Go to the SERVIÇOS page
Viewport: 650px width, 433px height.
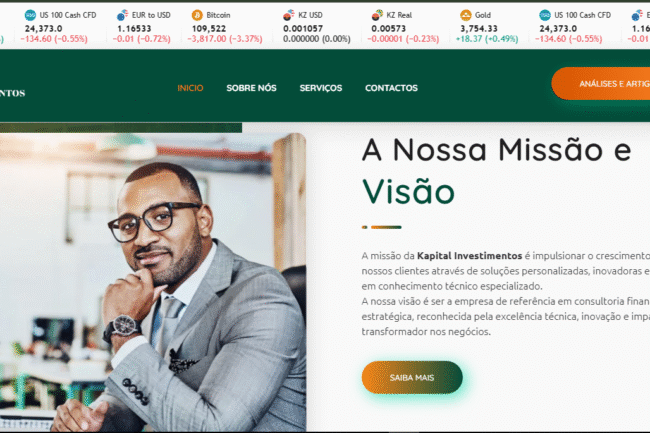tap(321, 88)
